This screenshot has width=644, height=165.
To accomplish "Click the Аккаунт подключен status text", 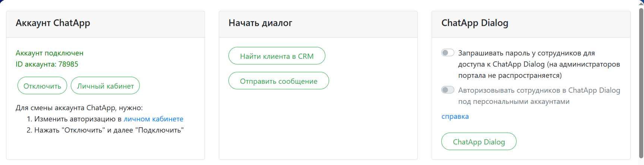I will [50, 53].
